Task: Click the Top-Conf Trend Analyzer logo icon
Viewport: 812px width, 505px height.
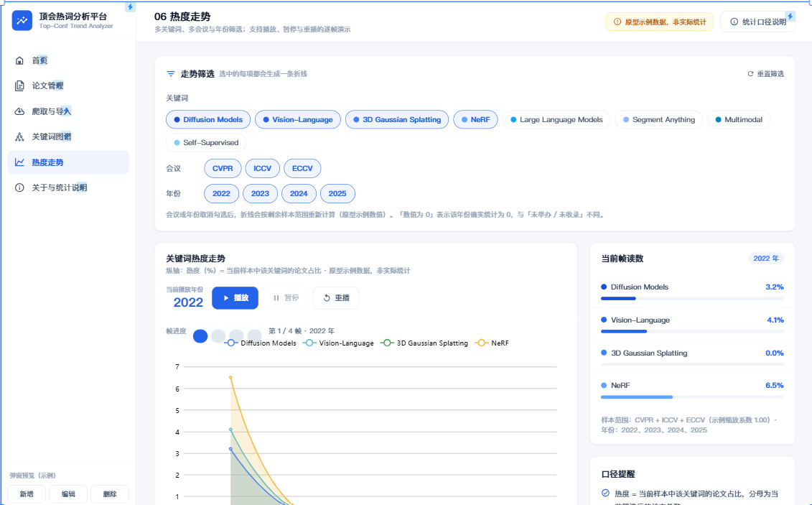Action: pos(22,21)
